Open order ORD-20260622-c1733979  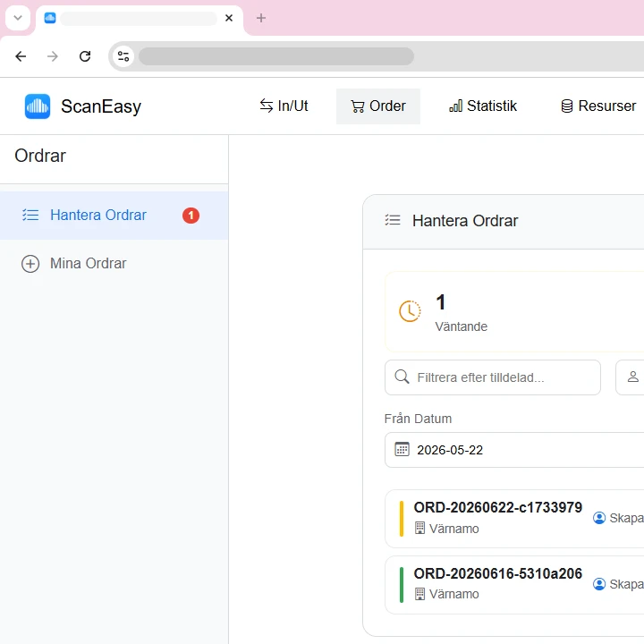point(514,518)
